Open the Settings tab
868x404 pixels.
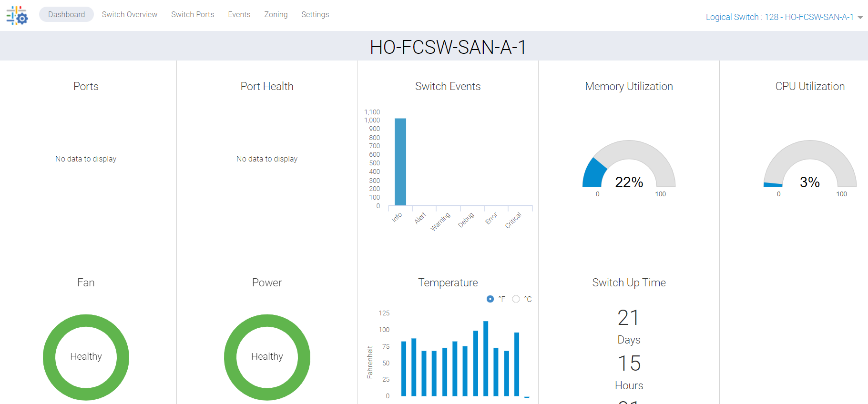click(x=315, y=14)
